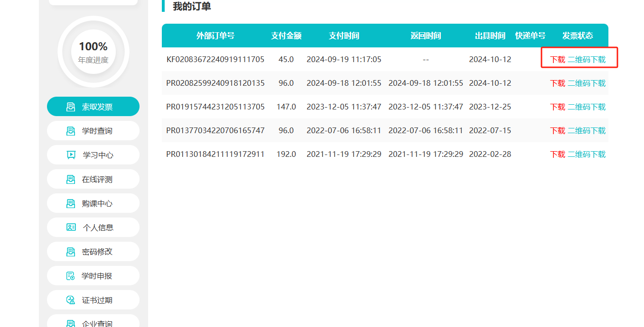Click the 返回时间 column header

426,36
